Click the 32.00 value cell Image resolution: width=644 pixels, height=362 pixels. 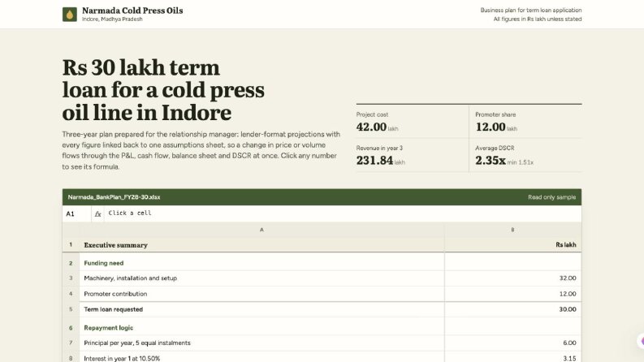click(512, 278)
